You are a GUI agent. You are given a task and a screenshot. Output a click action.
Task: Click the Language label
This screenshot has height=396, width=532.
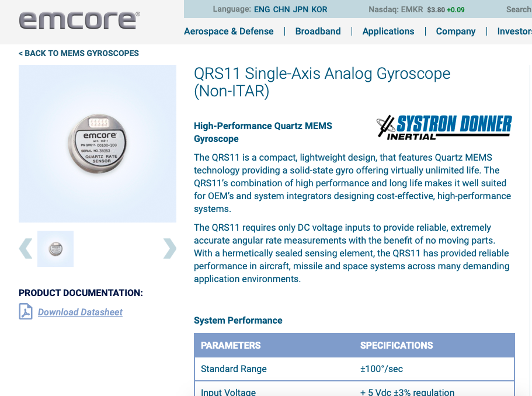232,9
